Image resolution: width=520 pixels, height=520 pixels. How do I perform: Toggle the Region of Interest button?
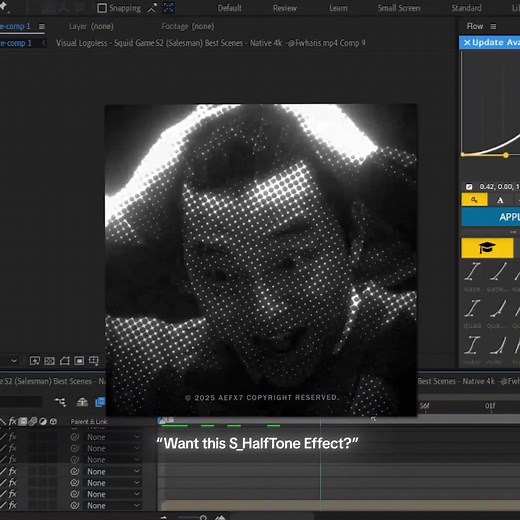click(79, 361)
